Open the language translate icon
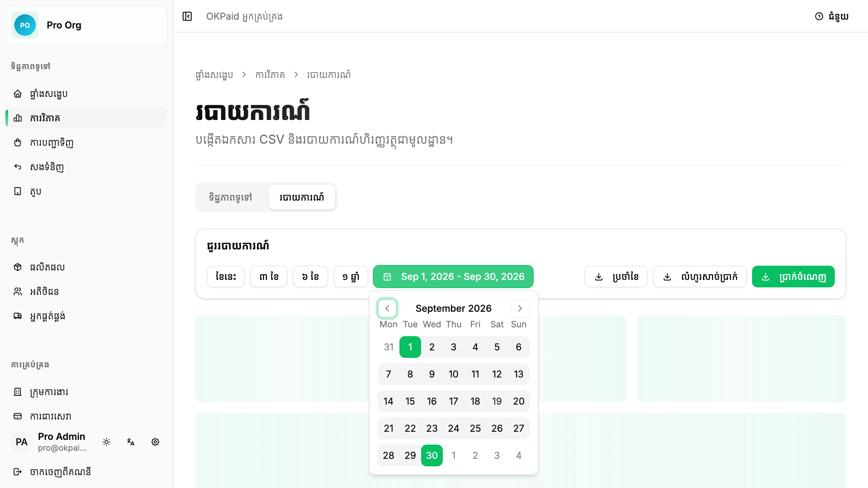The height and width of the screenshot is (488, 868). [131, 442]
